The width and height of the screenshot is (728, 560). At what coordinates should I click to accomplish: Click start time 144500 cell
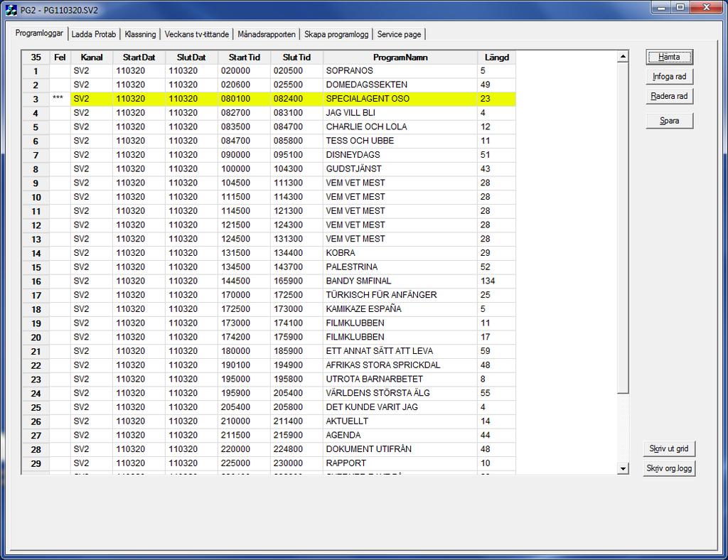point(245,281)
